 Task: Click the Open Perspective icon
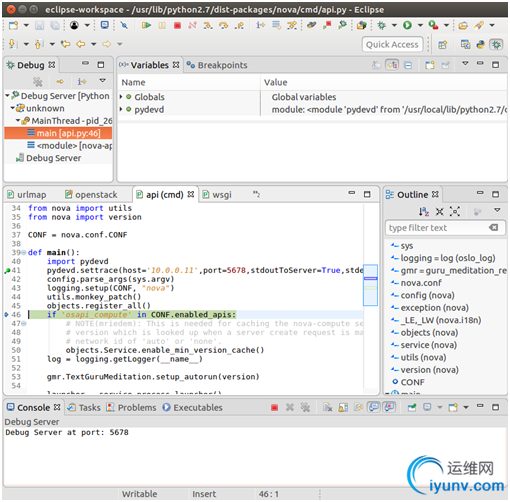point(442,45)
